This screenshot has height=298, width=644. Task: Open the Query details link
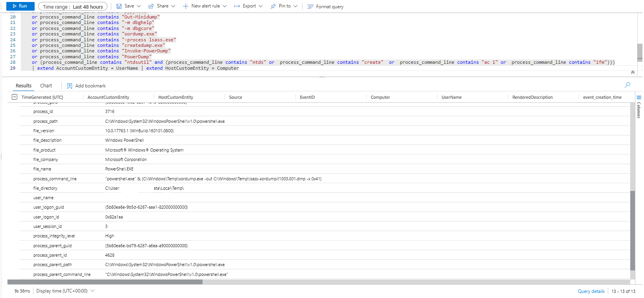point(591,291)
